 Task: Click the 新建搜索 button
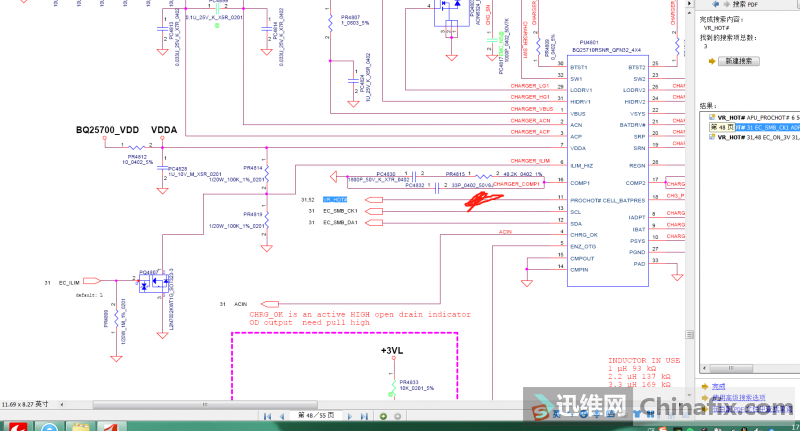(x=739, y=61)
